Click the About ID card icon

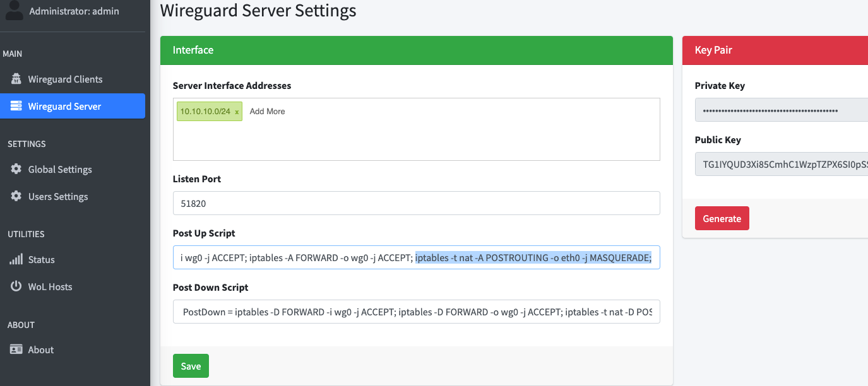[16, 350]
